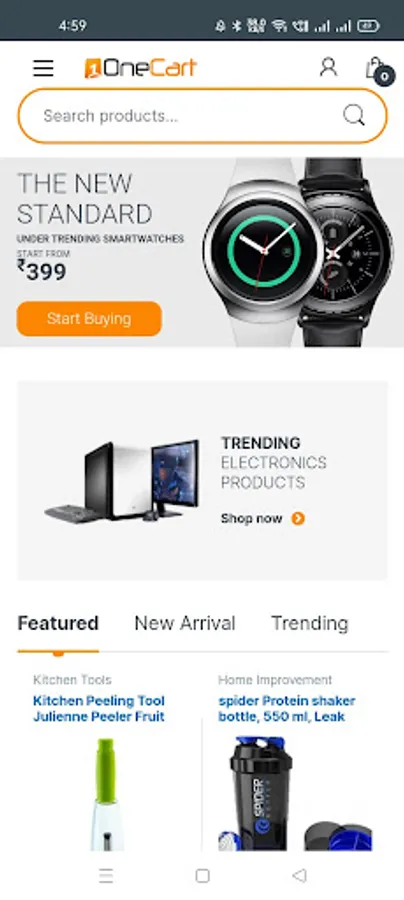Viewport: 404px width, 900px height.
Task: Open the Shop now link
Action: [251, 518]
